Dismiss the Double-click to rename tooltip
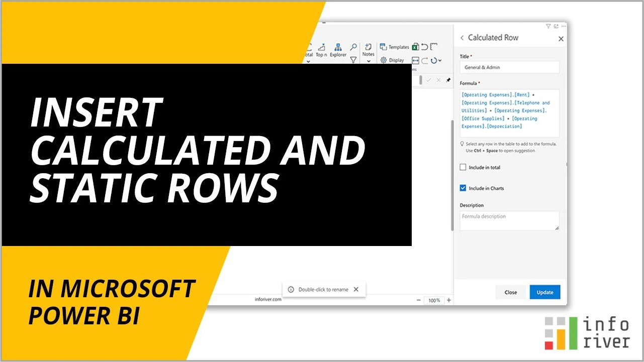The height and width of the screenshot is (362, 644). tap(356, 289)
